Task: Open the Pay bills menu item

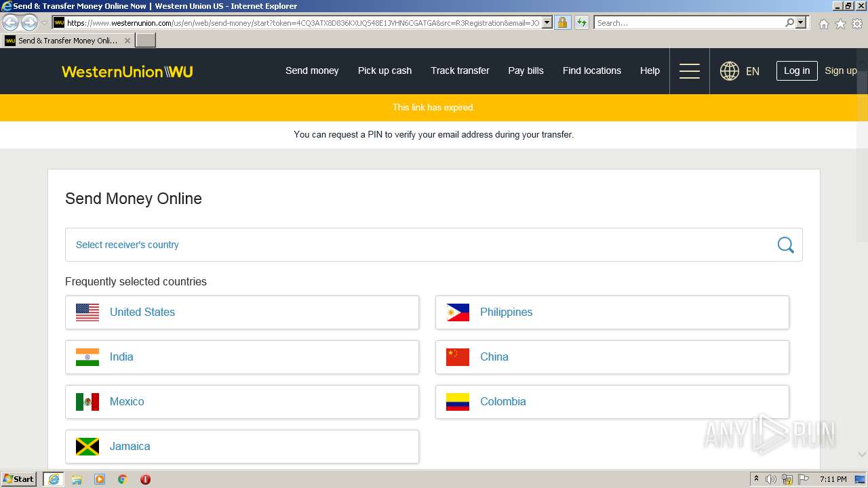Action: pos(526,70)
